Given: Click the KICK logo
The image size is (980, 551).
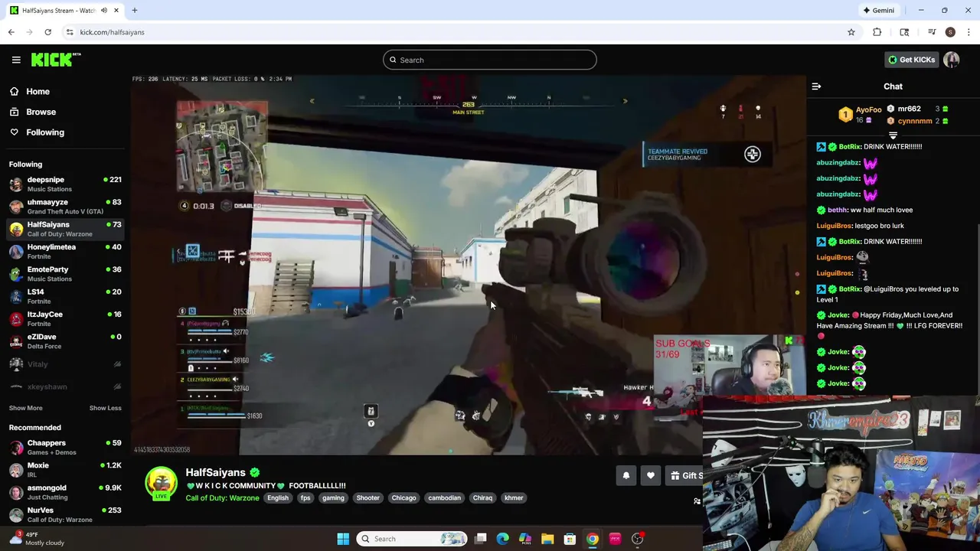Looking at the screenshot, I should click(56, 60).
